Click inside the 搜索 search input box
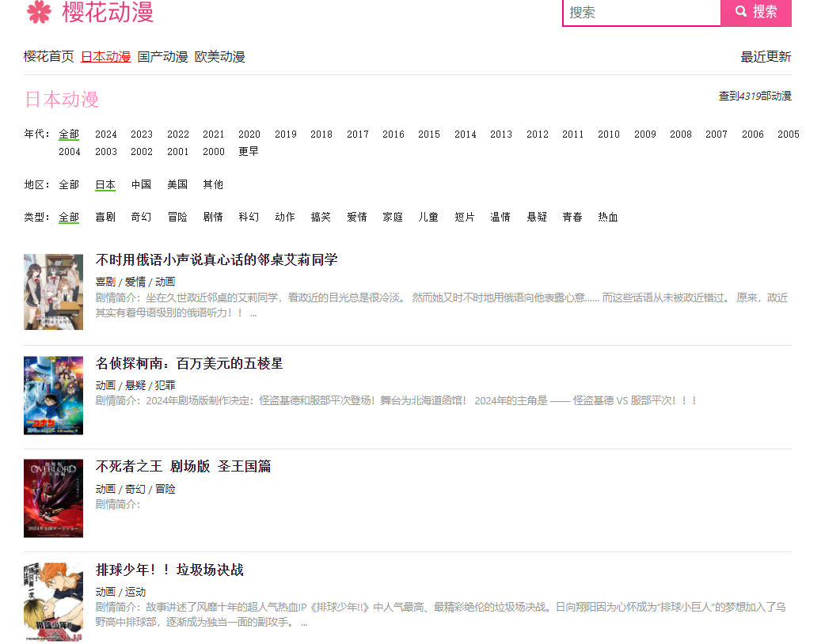This screenshot has width=825, height=644. (641, 13)
